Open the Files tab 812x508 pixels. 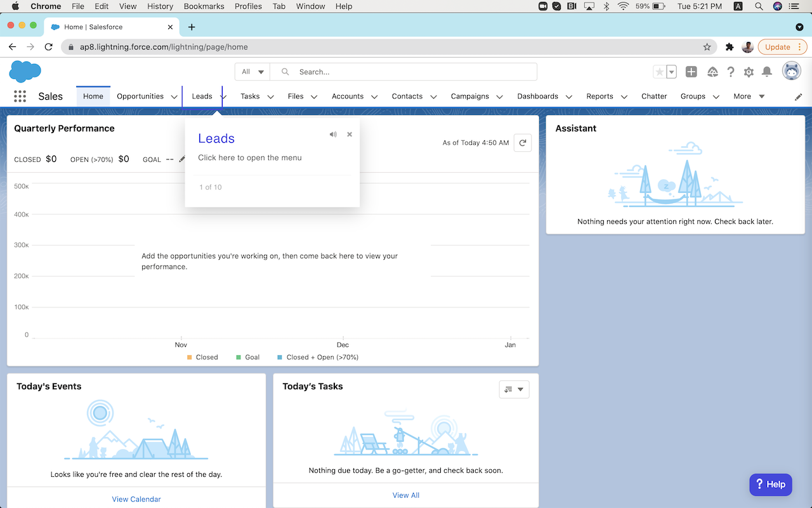(296, 97)
